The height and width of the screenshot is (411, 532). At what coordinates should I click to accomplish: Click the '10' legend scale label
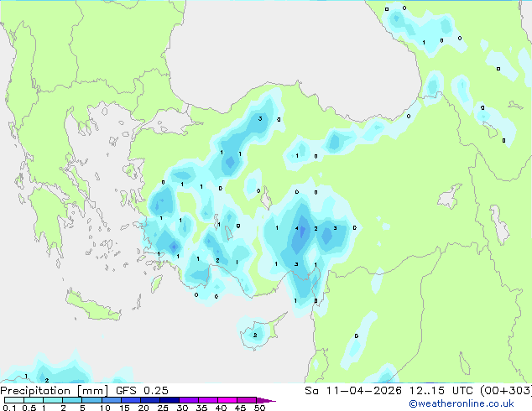[105, 408]
